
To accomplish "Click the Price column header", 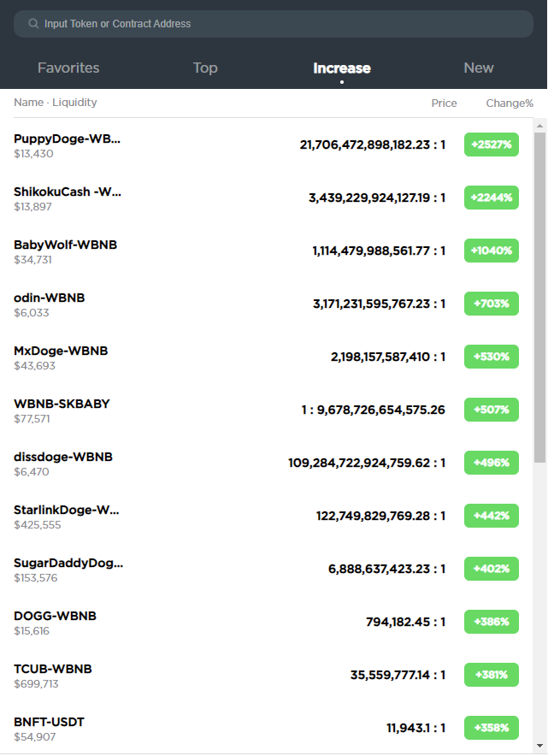I will [x=444, y=103].
